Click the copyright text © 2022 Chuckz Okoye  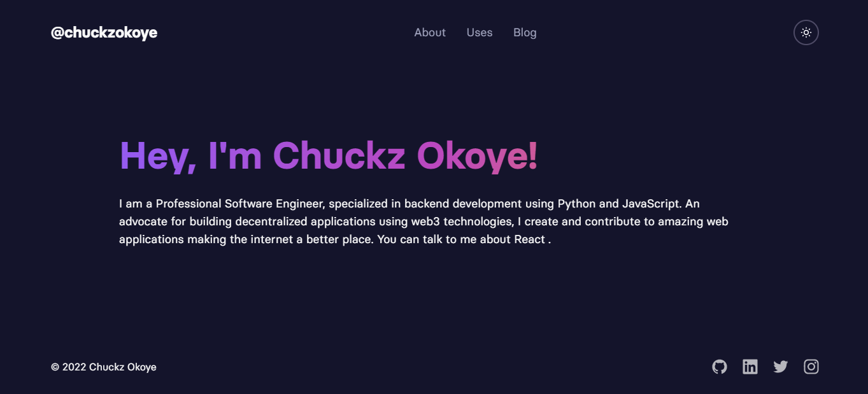click(x=104, y=367)
